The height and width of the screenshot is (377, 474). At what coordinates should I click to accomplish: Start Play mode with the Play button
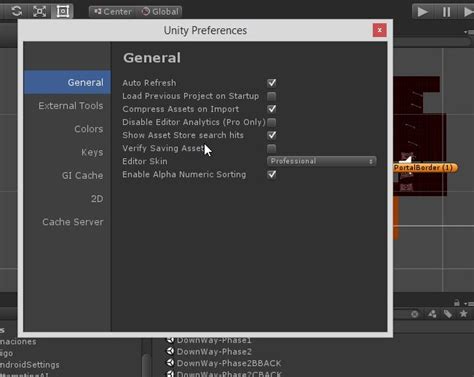423,12
